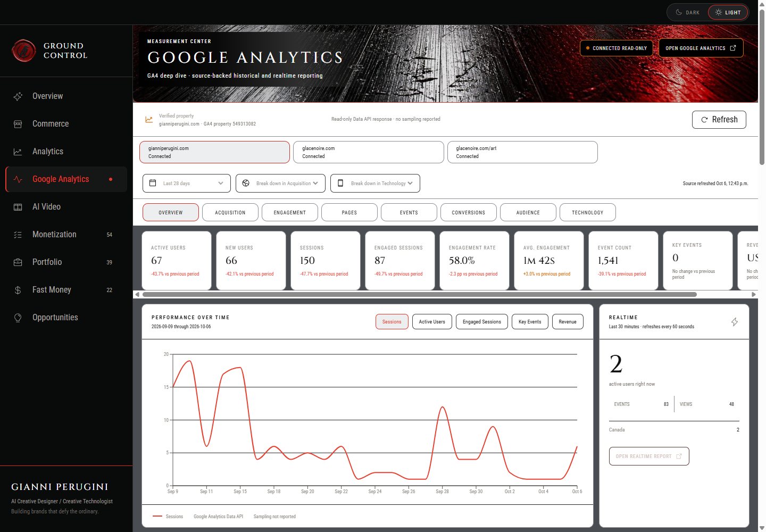766x532 pixels.
Task: Toggle chart metric to Key Events
Action: (530, 322)
